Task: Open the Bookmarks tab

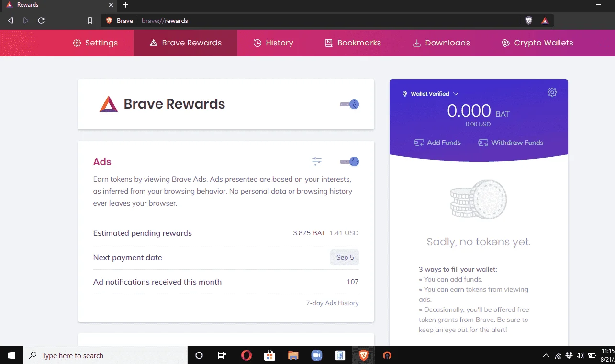Action: [x=353, y=43]
